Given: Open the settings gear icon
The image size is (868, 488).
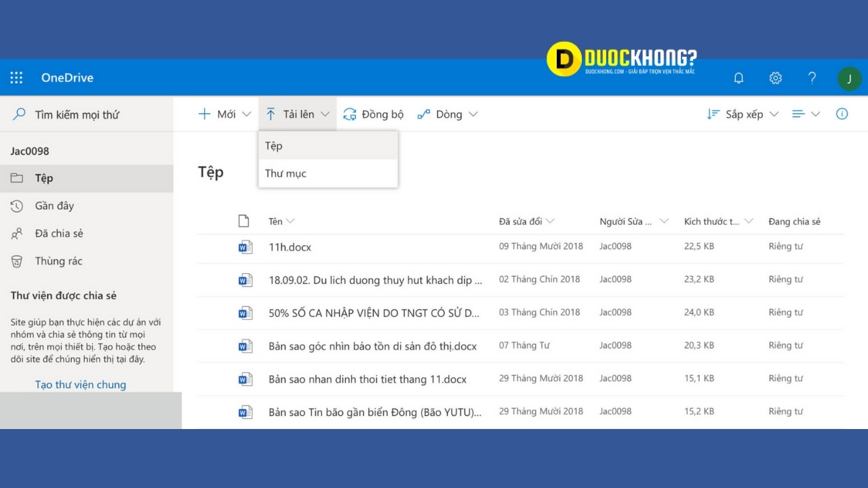Looking at the screenshot, I should pyautogui.click(x=776, y=78).
